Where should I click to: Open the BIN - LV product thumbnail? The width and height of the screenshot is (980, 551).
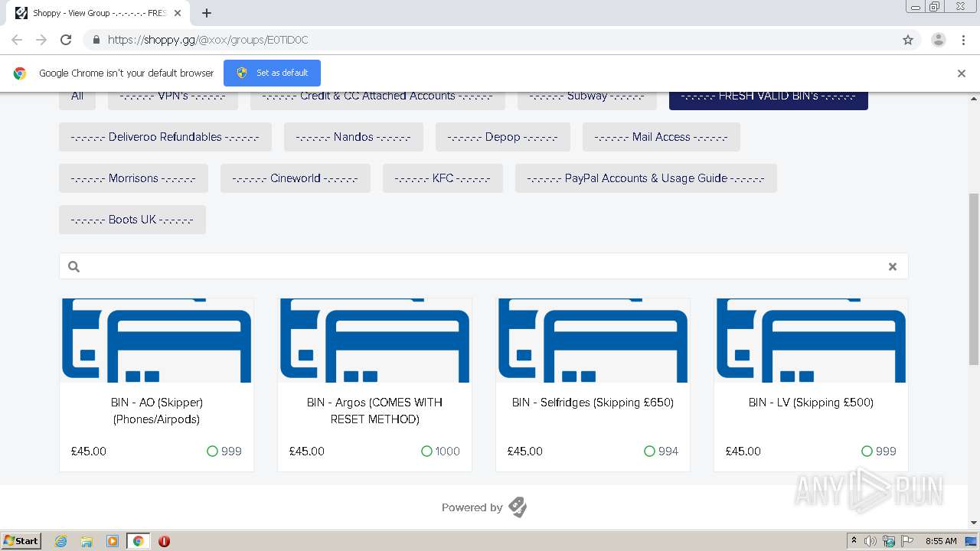[812, 341]
